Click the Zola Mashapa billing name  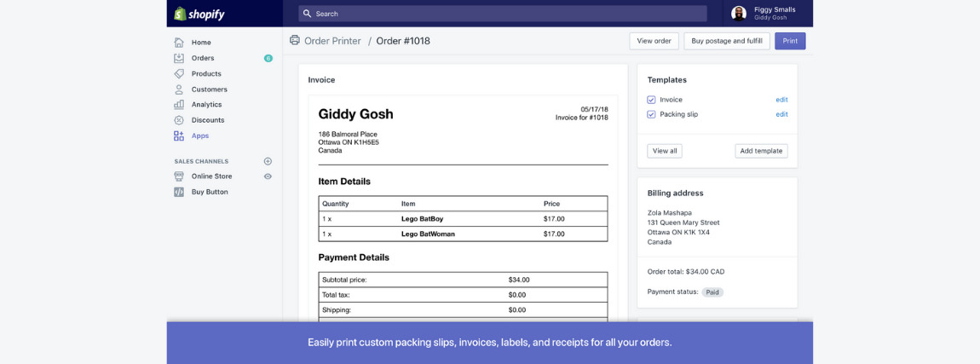(669, 212)
